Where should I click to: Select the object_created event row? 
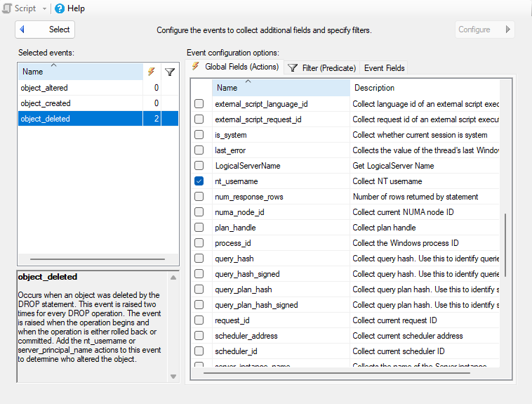(98, 103)
